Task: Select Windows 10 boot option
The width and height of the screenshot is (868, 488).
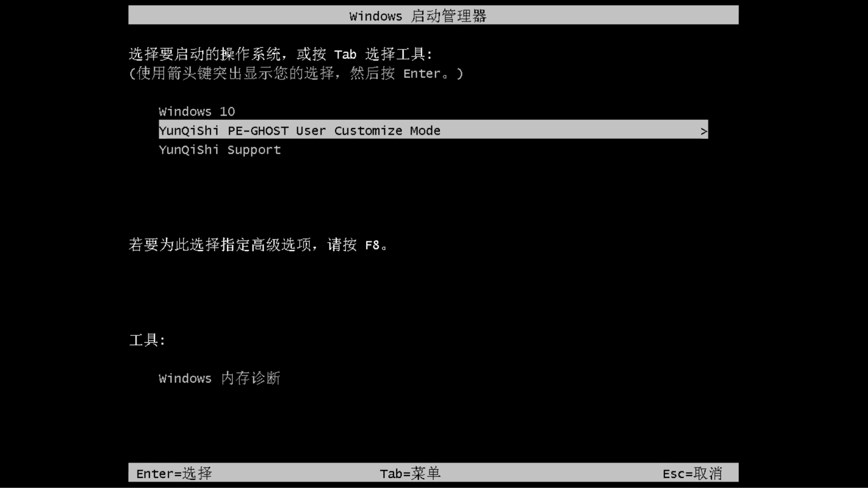Action: tap(196, 111)
